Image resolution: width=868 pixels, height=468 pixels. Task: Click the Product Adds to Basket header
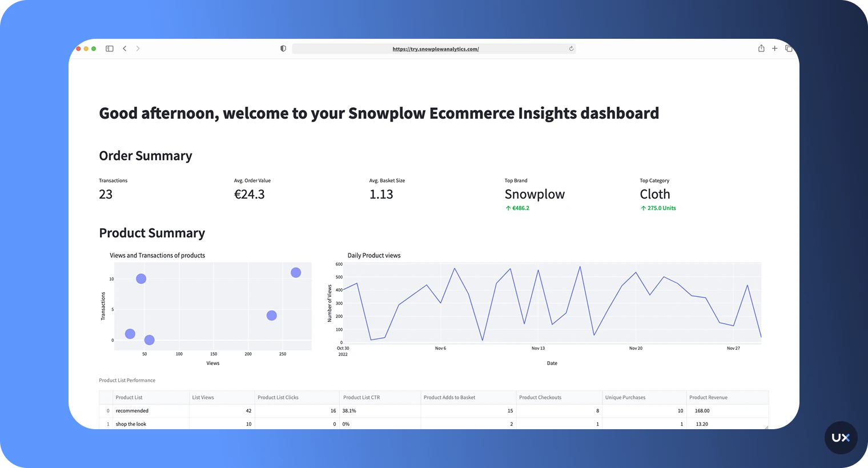tap(468, 397)
